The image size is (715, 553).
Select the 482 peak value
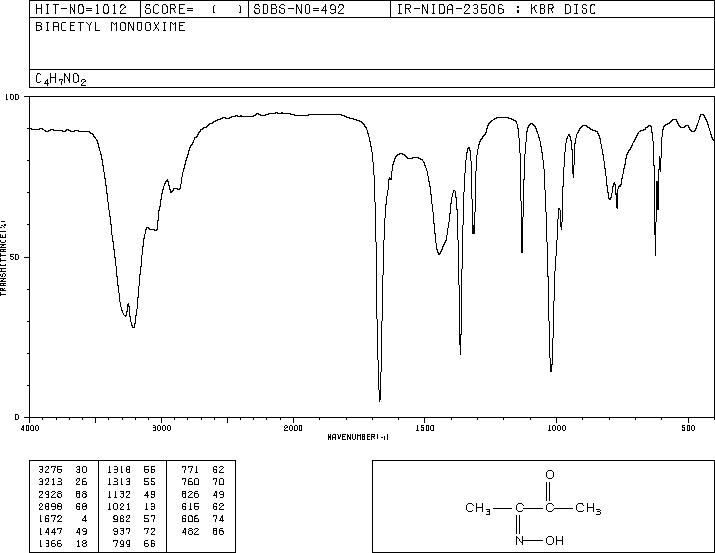tap(190, 532)
